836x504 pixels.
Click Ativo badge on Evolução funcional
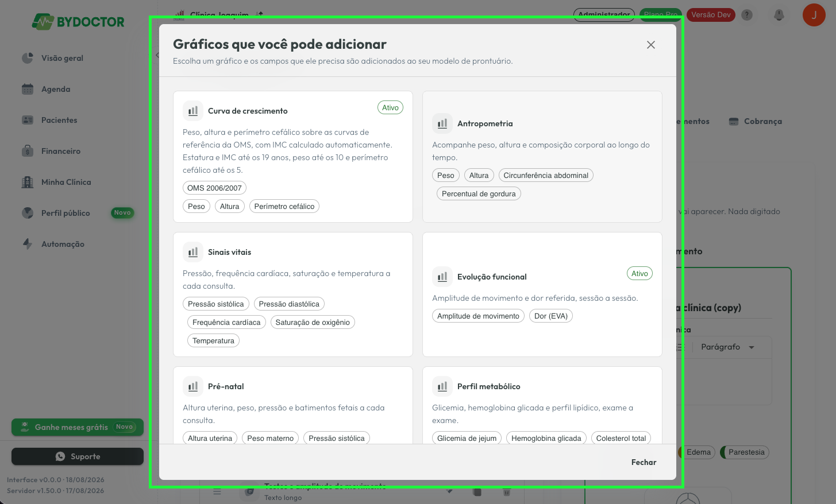click(x=639, y=273)
